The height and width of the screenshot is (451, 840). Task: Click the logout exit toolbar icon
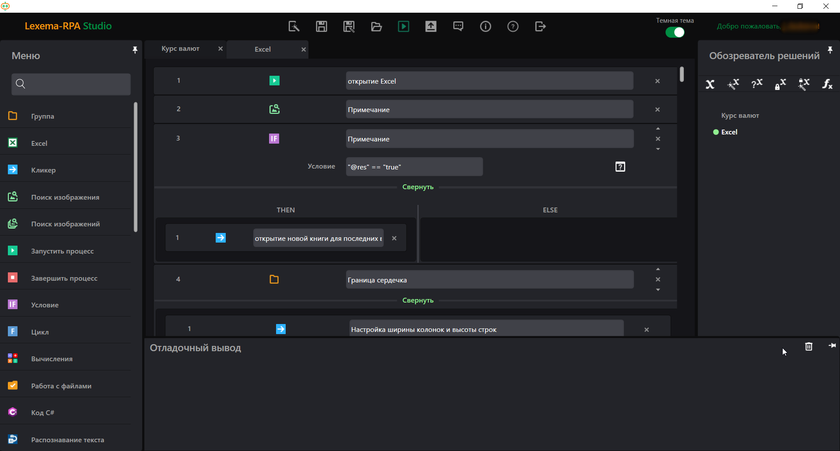click(x=540, y=26)
